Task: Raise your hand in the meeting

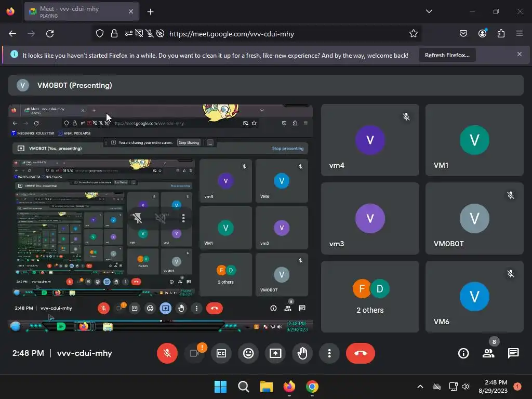Action: coord(302,353)
